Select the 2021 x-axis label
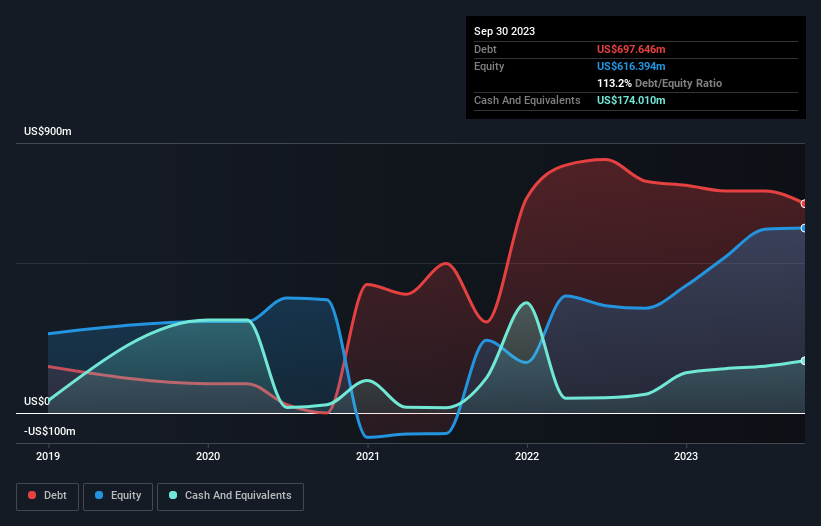 368,456
